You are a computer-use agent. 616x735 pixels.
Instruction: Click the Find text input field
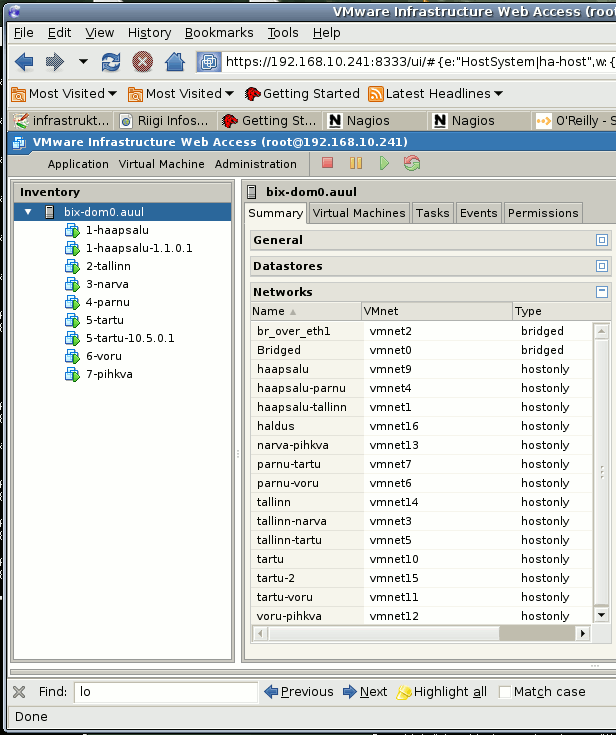tap(166, 692)
